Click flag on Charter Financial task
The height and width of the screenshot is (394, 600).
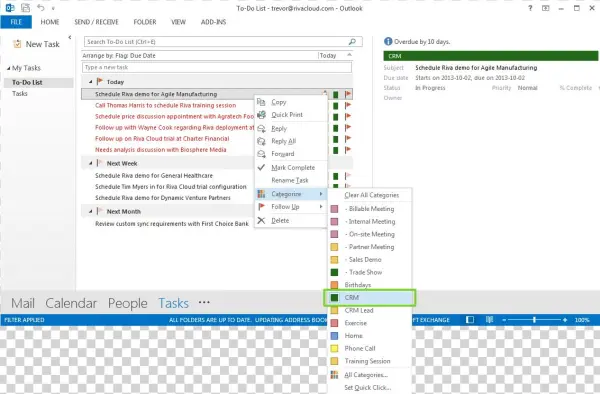(348, 138)
